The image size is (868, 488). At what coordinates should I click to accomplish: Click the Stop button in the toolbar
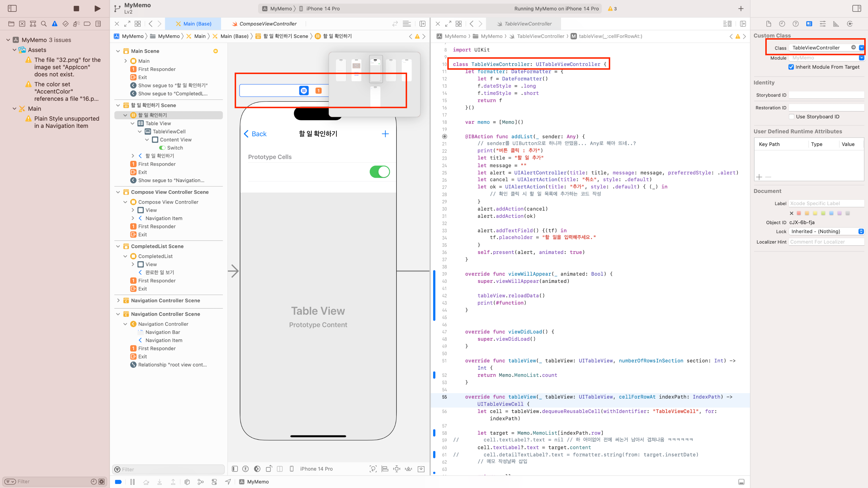click(76, 8)
